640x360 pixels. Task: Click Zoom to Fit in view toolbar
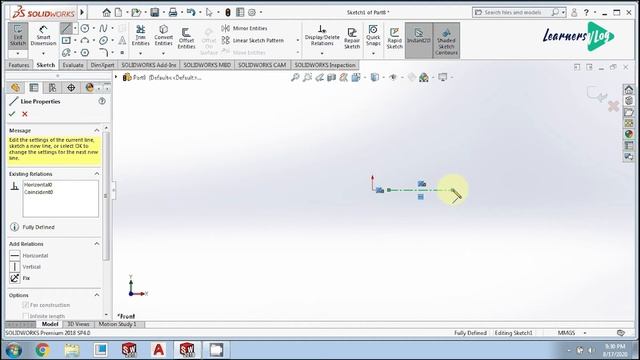click(295, 77)
